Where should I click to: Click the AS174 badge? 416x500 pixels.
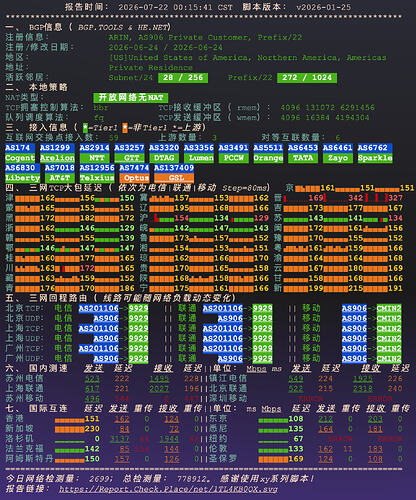20,148
